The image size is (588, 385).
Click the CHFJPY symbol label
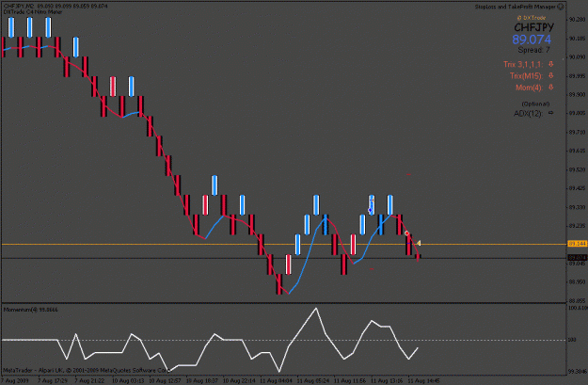533,27
